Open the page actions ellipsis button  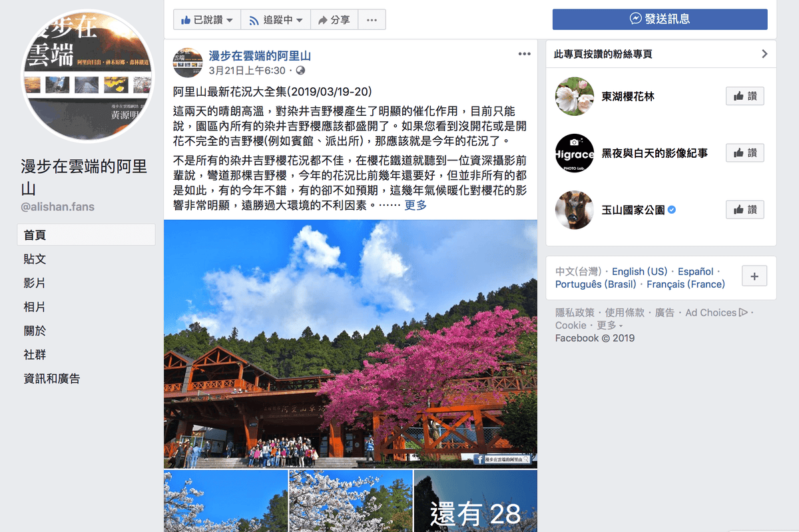pyautogui.click(x=372, y=20)
